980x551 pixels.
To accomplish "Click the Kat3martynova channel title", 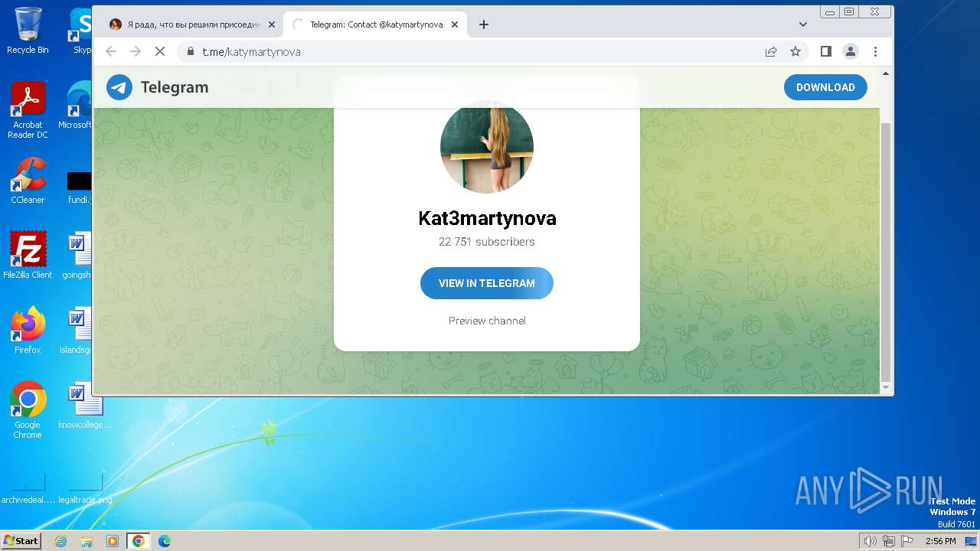I will click(x=487, y=218).
